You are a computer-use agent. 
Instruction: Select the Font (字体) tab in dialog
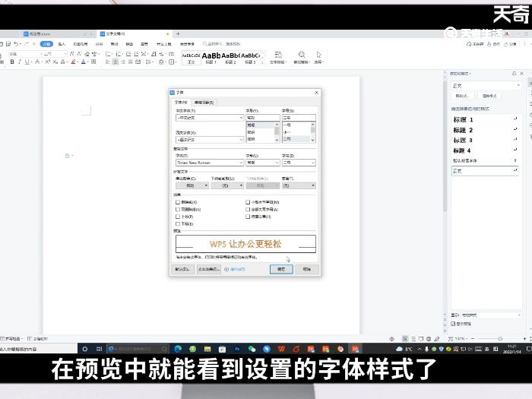point(181,103)
